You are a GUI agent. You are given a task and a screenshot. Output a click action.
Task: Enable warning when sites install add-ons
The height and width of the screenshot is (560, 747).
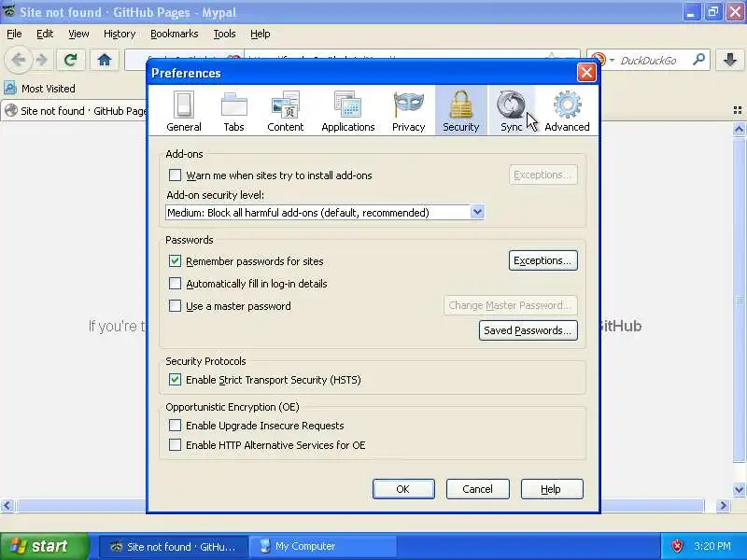[175, 175]
